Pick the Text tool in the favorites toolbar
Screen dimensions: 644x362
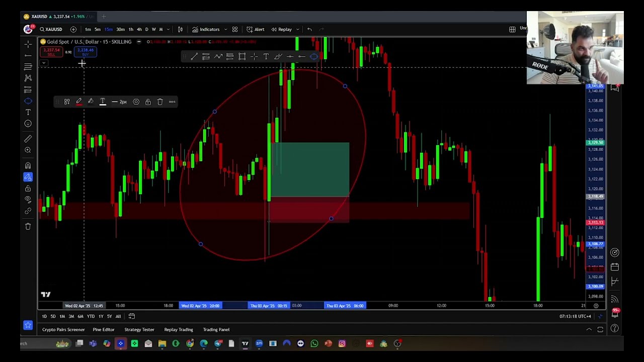[266, 56]
